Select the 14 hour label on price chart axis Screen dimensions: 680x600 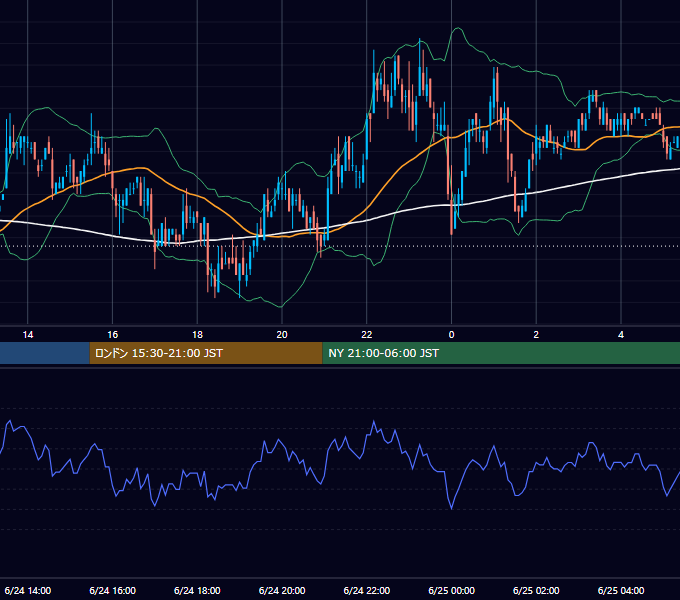pos(28,335)
